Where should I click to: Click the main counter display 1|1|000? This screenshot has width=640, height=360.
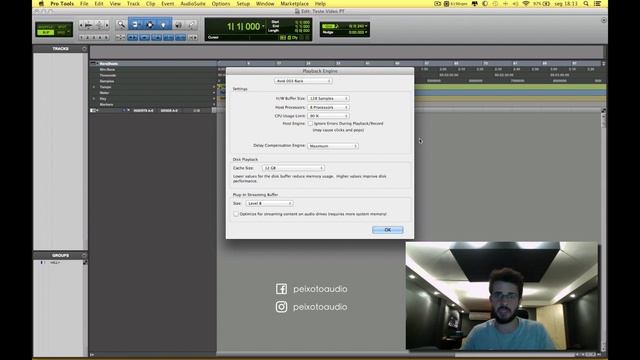pos(243,27)
